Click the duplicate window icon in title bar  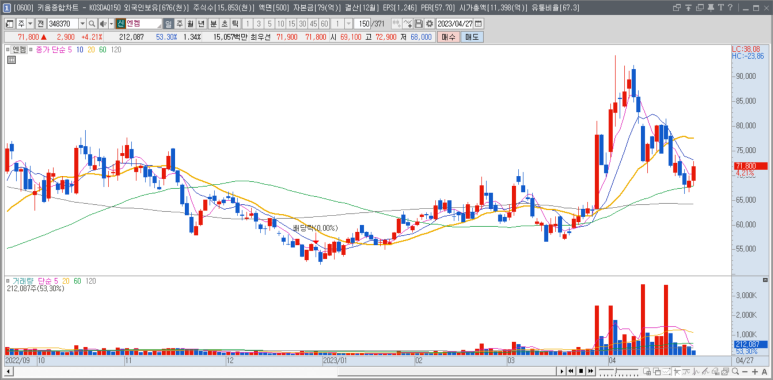pos(700,8)
